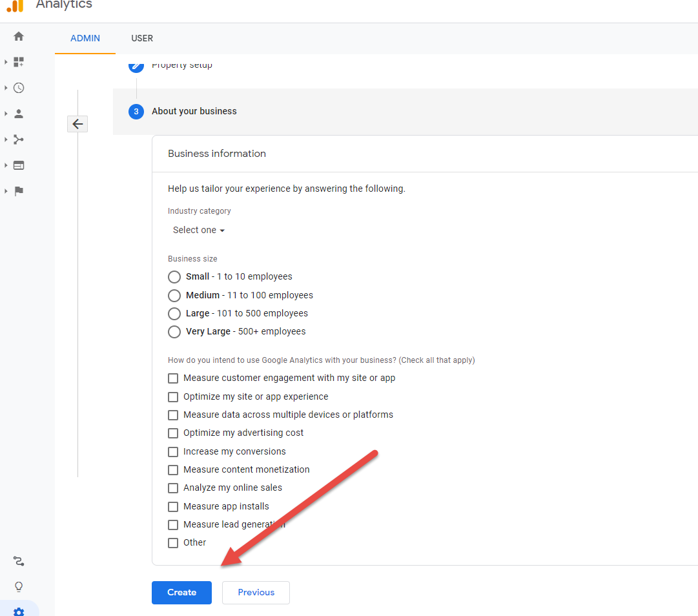The height and width of the screenshot is (616, 698).
Task: Expand Customization sidebar arrow
Action: [6, 62]
